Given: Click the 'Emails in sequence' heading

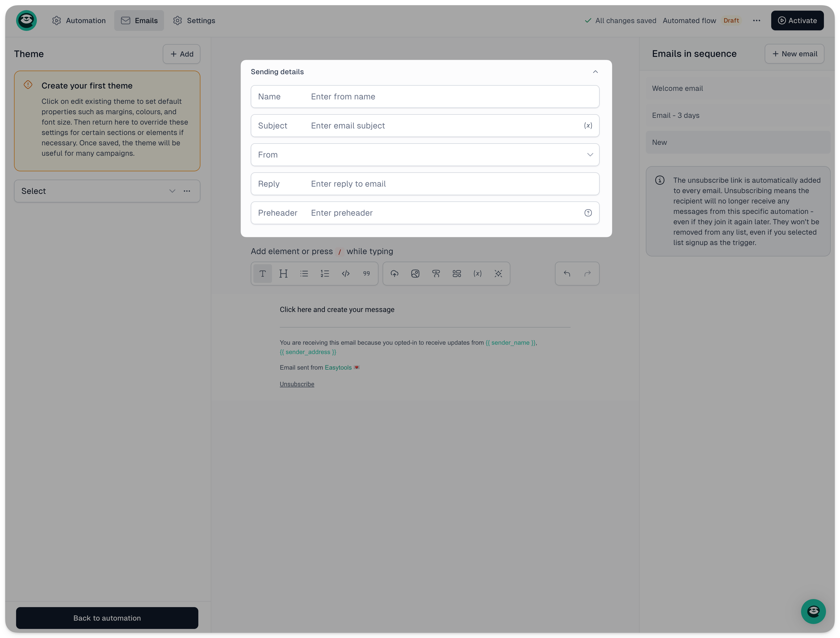Looking at the screenshot, I should coord(694,54).
